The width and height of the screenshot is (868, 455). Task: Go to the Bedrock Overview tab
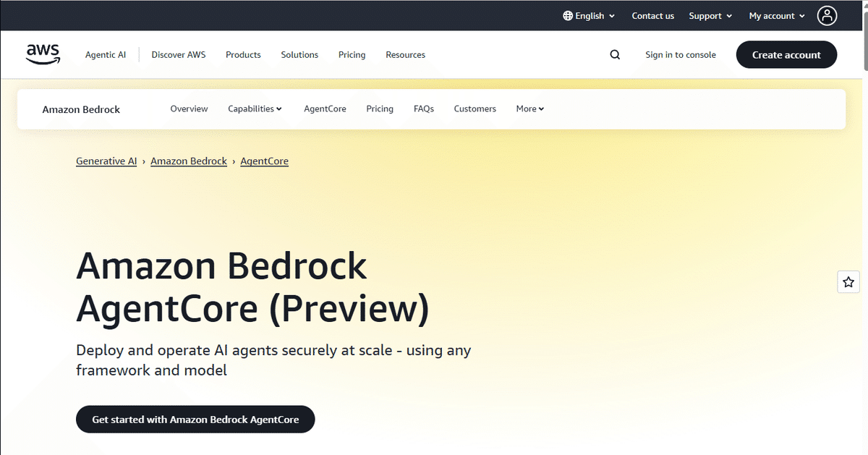[x=189, y=109]
